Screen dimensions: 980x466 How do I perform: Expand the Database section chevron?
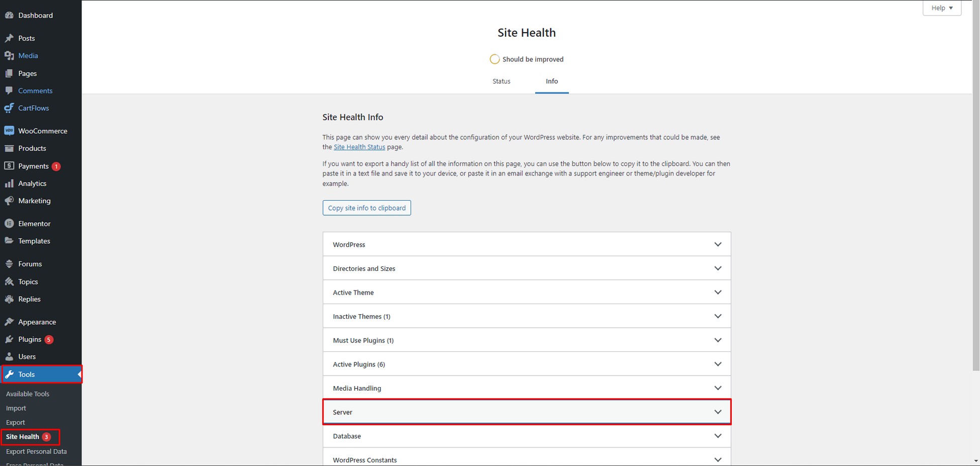coord(718,436)
